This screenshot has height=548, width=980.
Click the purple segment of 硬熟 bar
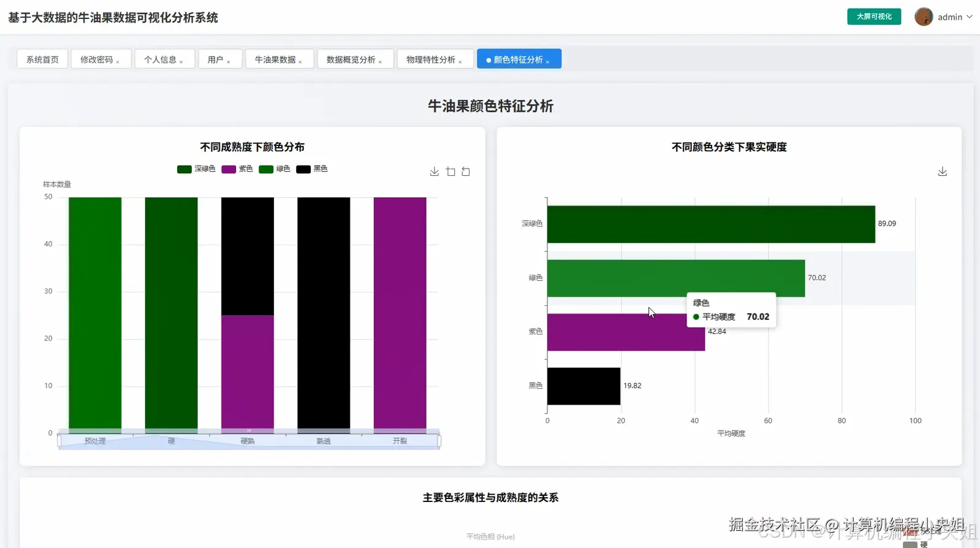click(248, 374)
